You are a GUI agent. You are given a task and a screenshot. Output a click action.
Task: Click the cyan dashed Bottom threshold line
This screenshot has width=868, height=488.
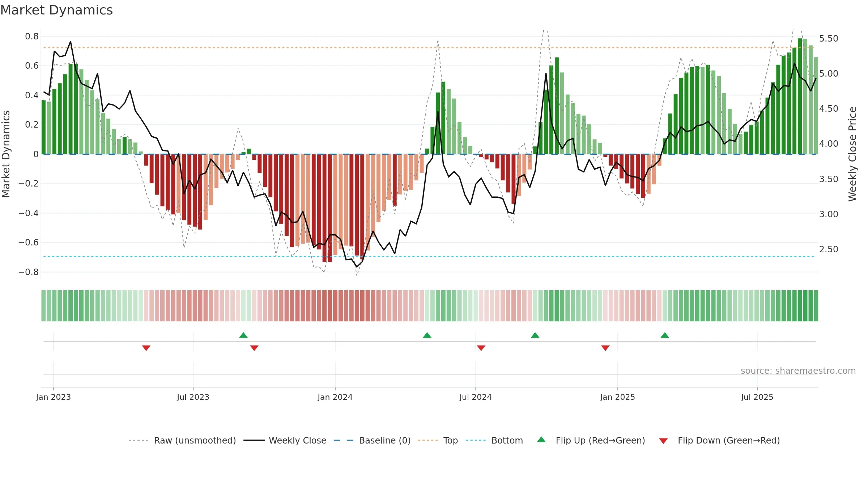429,256
